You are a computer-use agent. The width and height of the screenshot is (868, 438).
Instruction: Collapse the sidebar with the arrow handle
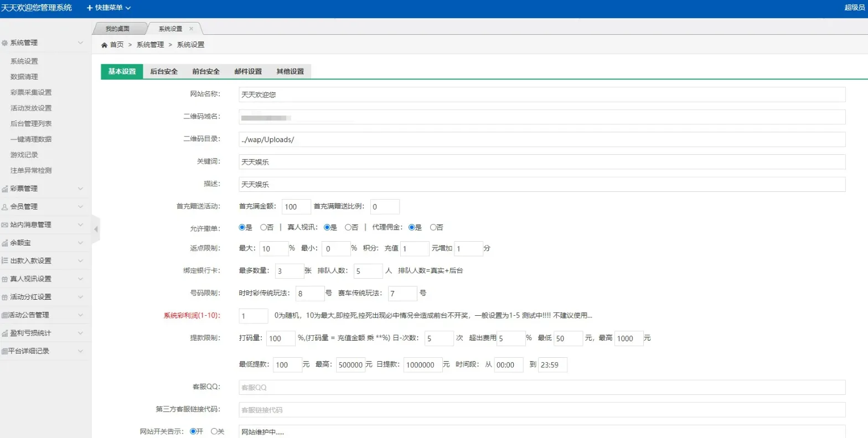pos(96,229)
